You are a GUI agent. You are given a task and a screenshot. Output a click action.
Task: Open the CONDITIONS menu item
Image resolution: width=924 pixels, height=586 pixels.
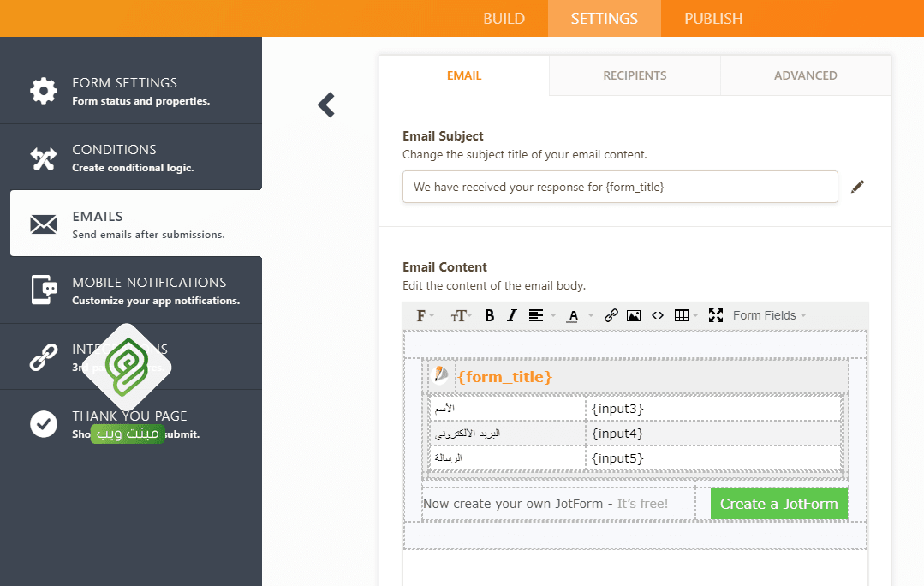coord(131,158)
